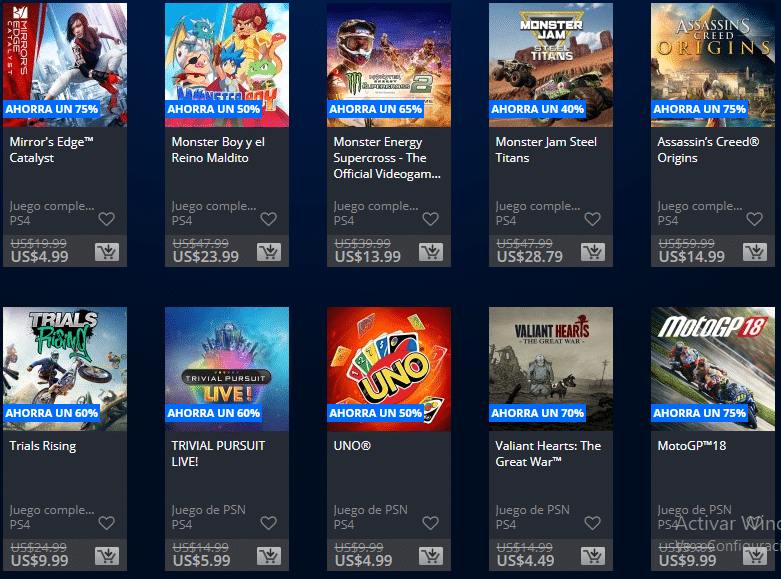Add Valiant Hearts to cart

pos(593,556)
